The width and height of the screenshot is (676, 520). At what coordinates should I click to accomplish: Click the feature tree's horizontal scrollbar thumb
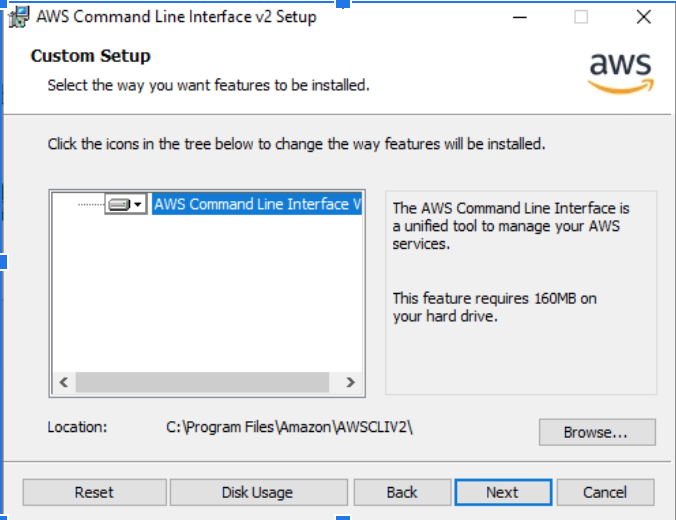pyautogui.click(x=202, y=382)
